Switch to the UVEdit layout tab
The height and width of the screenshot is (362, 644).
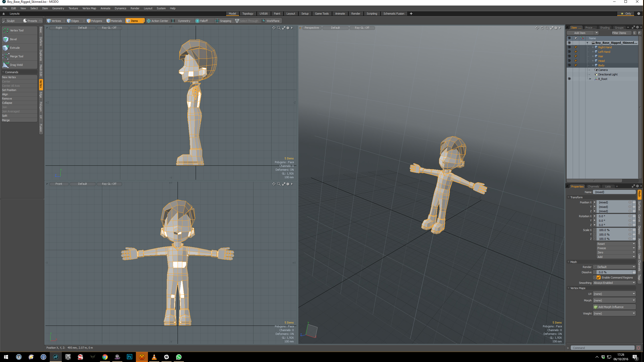263,14
